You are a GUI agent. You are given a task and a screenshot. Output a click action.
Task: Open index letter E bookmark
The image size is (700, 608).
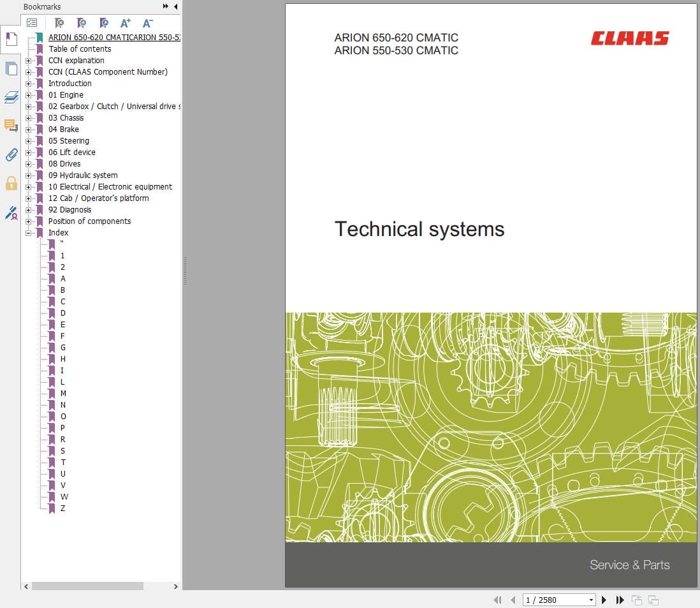63,325
